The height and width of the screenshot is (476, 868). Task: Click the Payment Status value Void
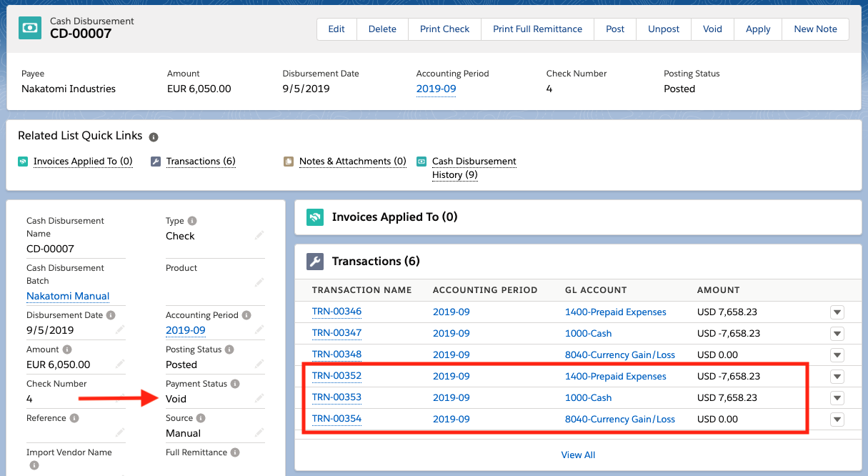(176, 399)
